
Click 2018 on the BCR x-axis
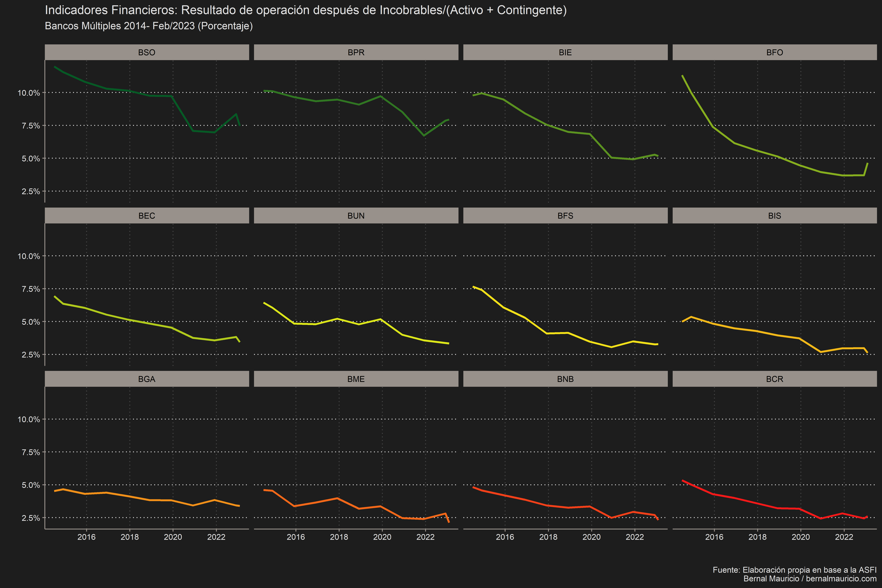coord(757,537)
